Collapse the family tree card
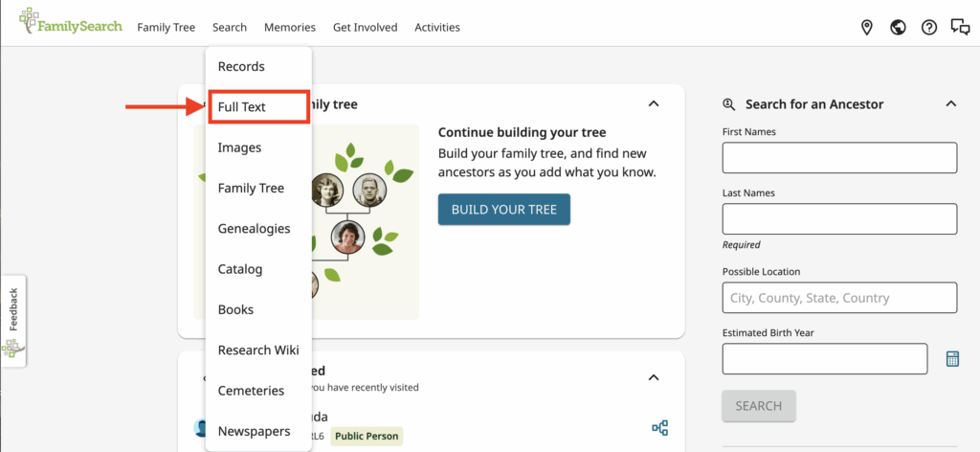 coord(654,103)
